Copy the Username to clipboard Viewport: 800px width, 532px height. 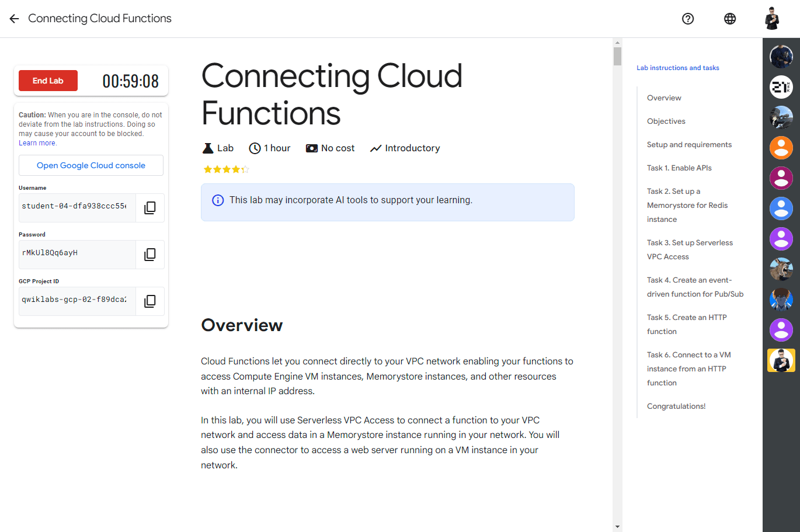(x=150, y=208)
